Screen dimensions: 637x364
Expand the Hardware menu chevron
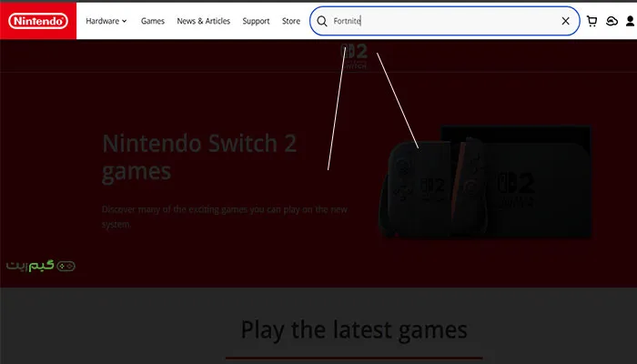[x=125, y=21]
